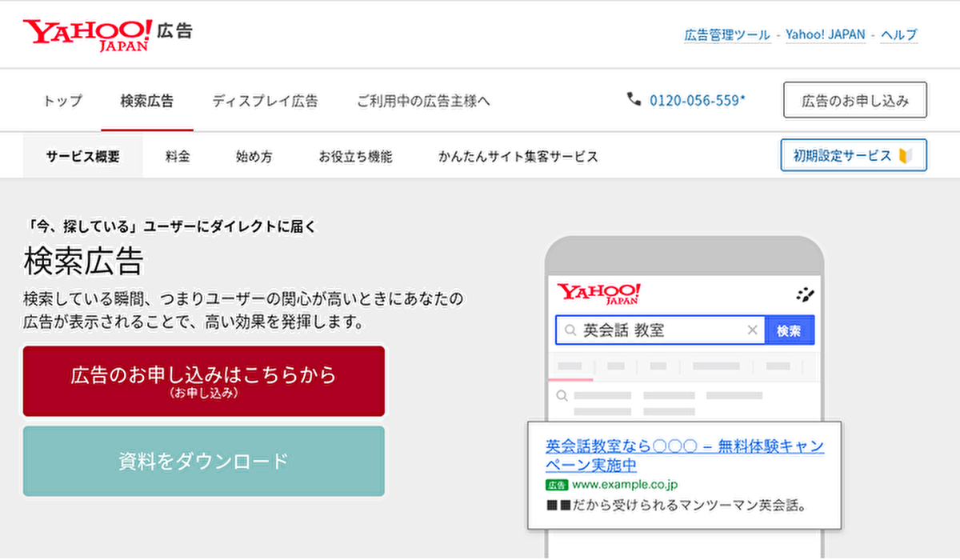
Task: Switch to 料金 sub tab
Action: pos(178,157)
